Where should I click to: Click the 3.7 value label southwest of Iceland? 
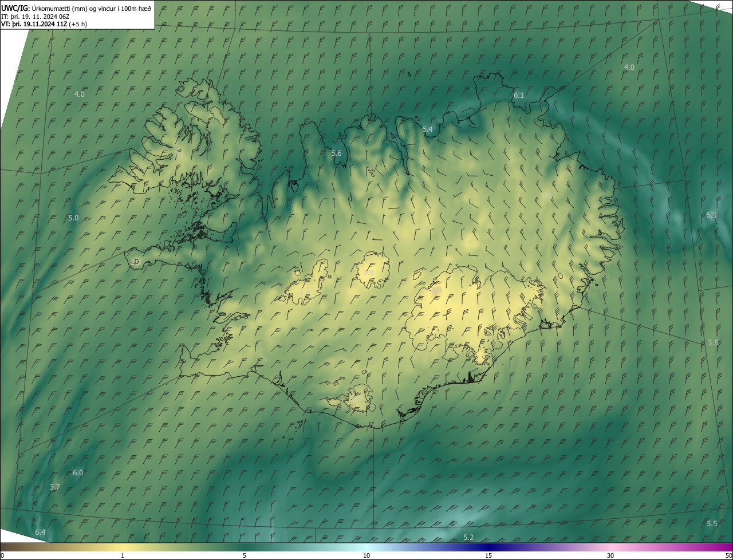pos(54,487)
